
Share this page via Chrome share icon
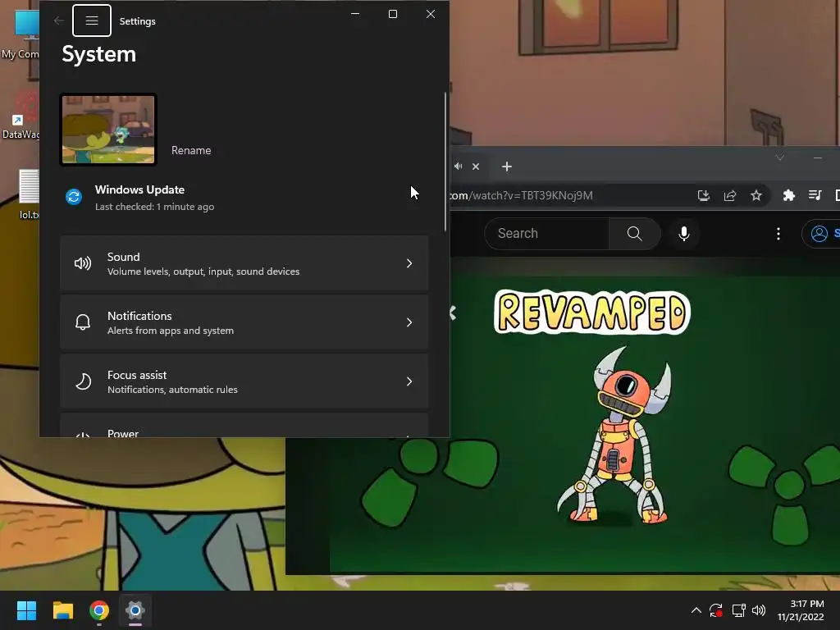[729, 195]
